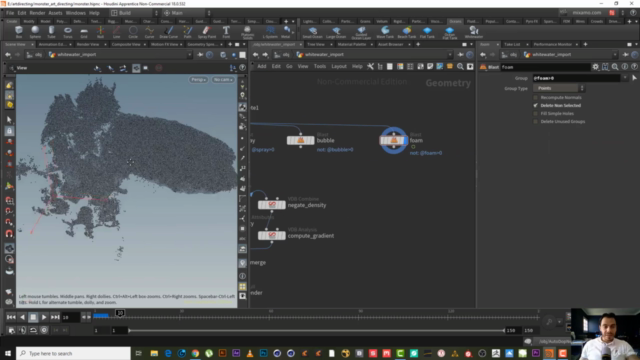Open the Main take dropdown
This screenshot has width=640, height=360.
(187, 13)
